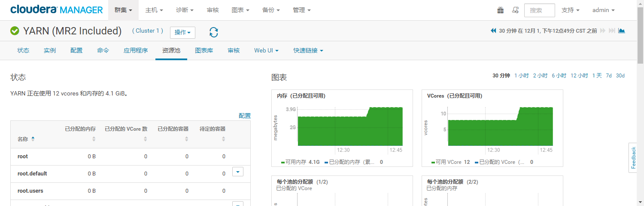
Task: Sort by 已分配的容器 column arrows
Action: click(187, 139)
